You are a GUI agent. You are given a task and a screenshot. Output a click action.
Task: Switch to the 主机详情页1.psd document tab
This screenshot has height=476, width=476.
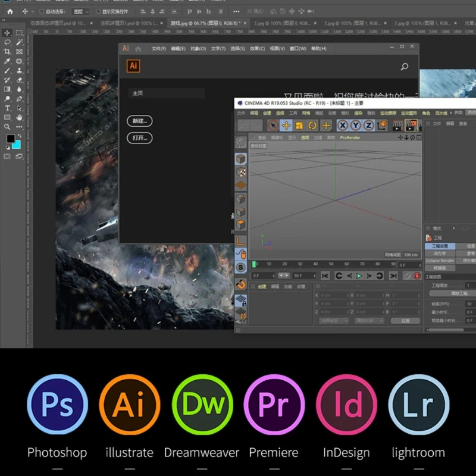coord(127,23)
